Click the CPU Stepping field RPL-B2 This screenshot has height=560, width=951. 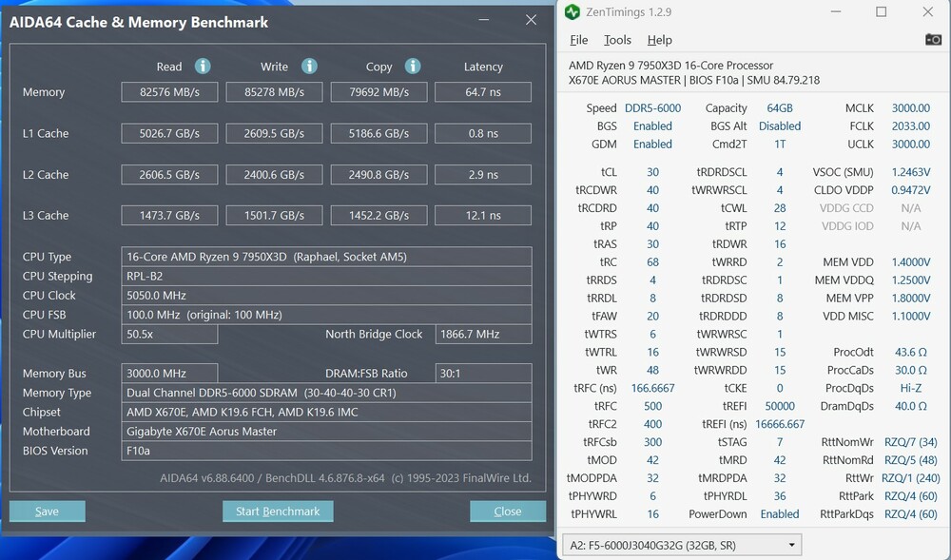[326, 276]
